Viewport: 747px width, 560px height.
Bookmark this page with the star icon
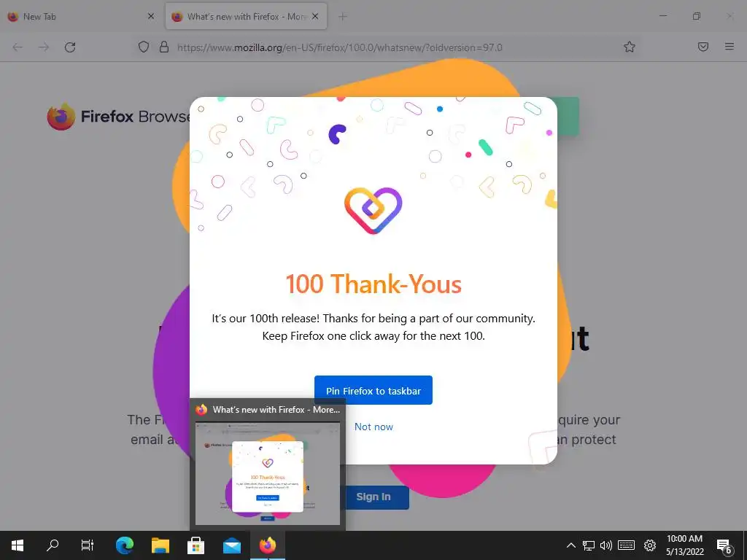click(x=630, y=47)
